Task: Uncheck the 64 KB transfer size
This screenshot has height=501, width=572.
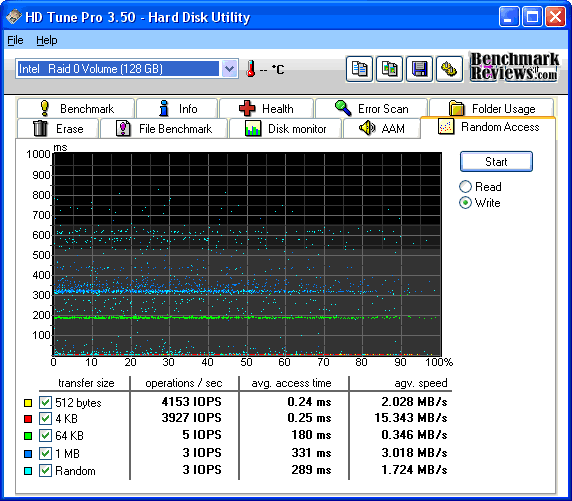Action: [x=45, y=435]
